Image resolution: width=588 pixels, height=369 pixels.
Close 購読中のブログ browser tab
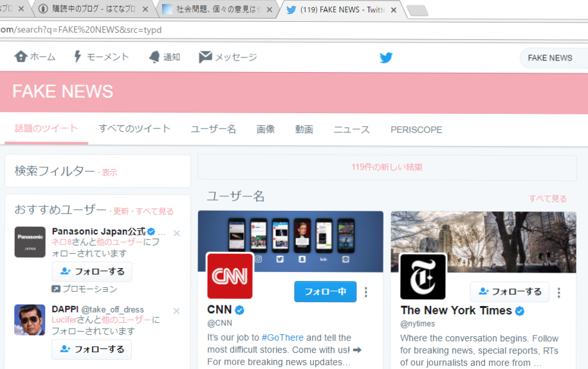145,10
